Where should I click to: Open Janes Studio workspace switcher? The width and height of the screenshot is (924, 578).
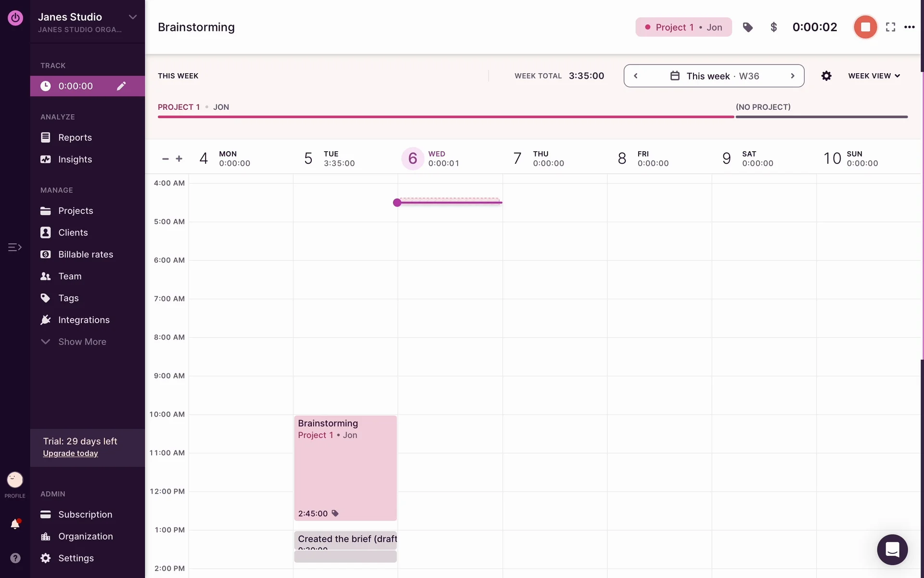tap(87, 22)
